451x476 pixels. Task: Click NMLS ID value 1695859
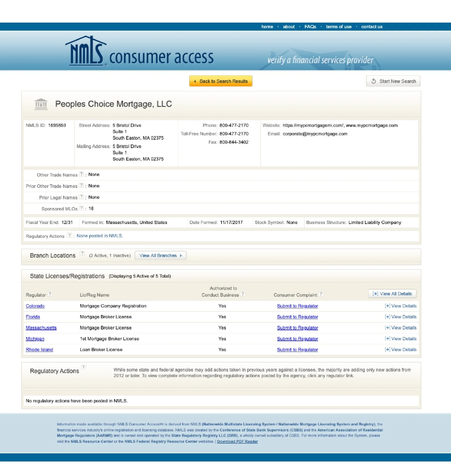[57, 125]
